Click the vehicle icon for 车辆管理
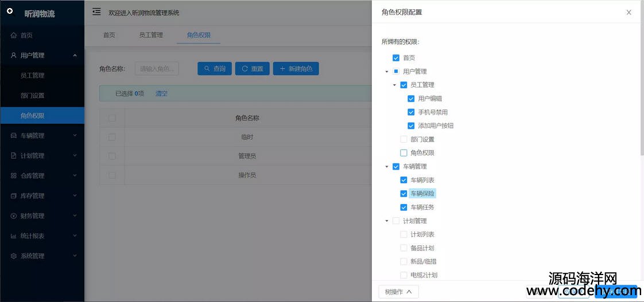The width and height of the screenshot is (644, 302). pyautogui.click(x=14, y=136)
